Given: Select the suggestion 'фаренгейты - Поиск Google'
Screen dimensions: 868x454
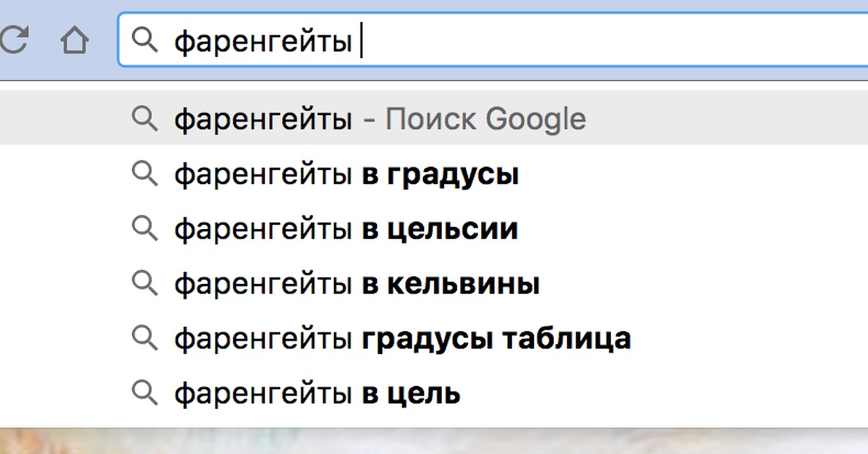Looking at the screenshot, I should pos(380,119).
